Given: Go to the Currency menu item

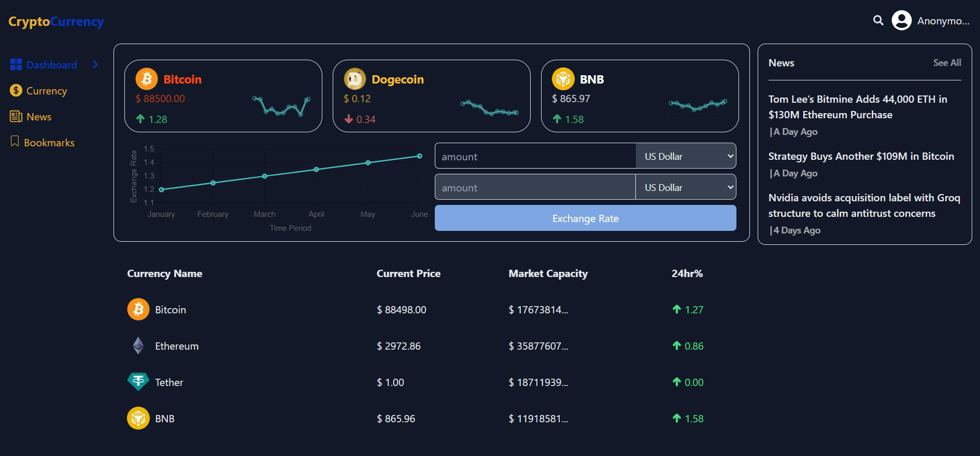Looking at the screenshot, I should click(47, 91).
